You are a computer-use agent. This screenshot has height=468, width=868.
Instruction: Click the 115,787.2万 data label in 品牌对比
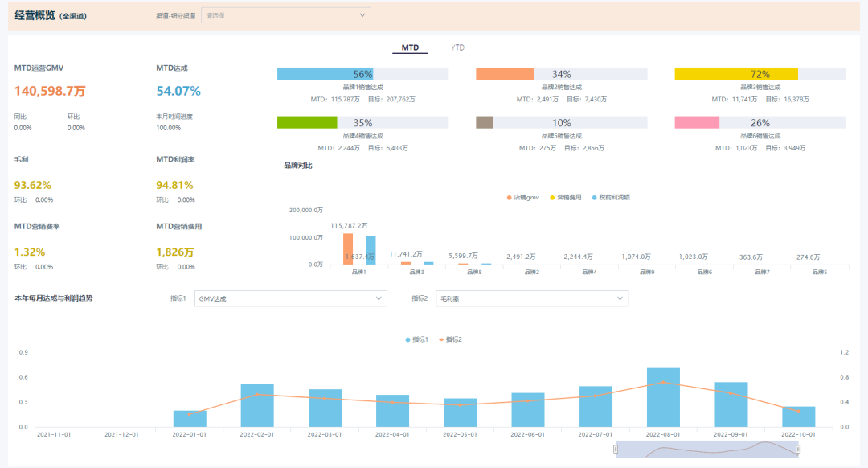click(x=349, y=226)
